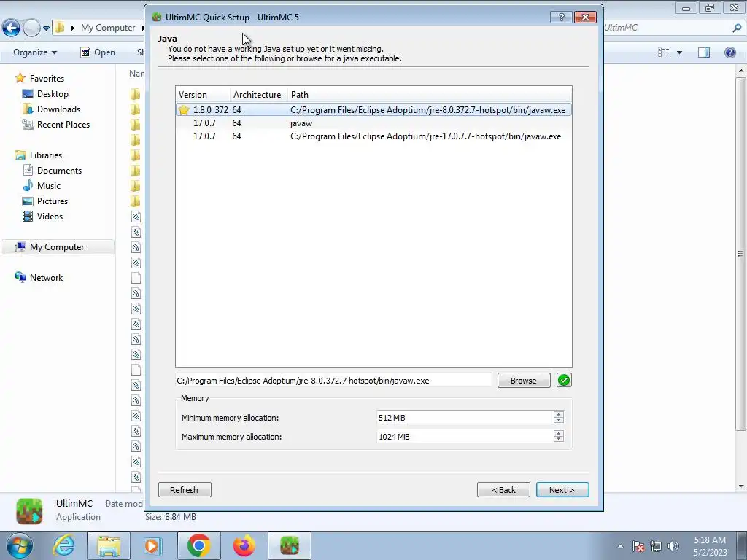Decrease minimum memory allocation
747x560 pixels.
tap(558, 421)
